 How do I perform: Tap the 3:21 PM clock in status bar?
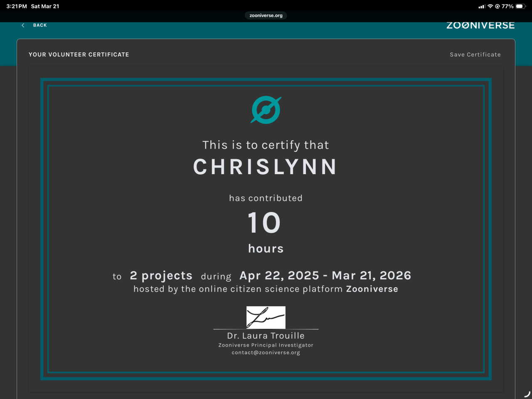(x=17, y=6)
